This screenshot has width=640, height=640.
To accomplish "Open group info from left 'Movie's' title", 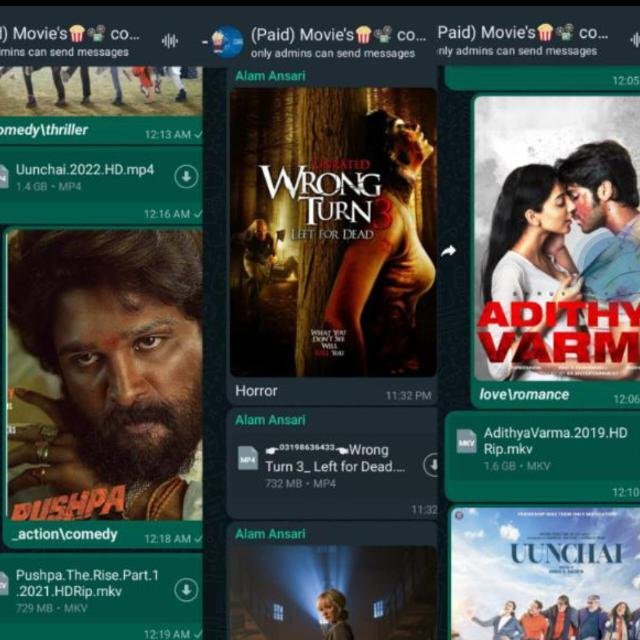I will coord(70,33).
